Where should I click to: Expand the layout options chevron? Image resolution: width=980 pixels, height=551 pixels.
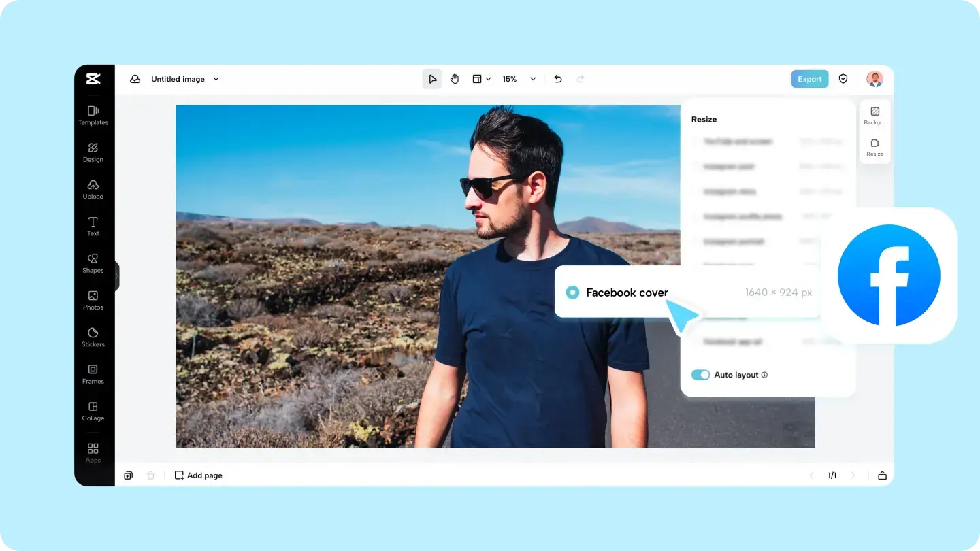click(x=488, y=79)
